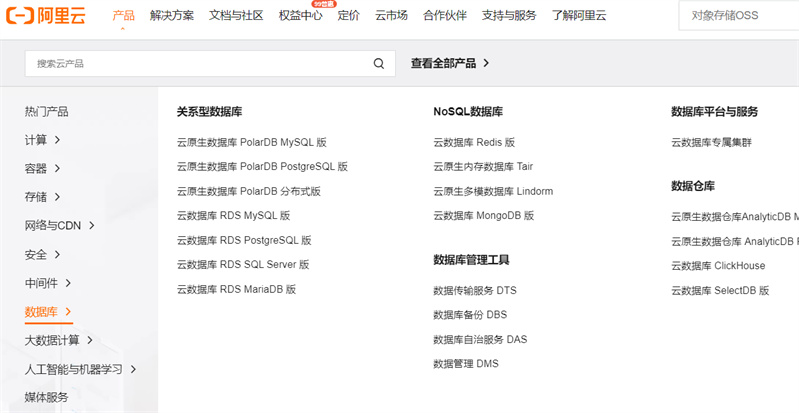The width and height of the screenshot is (799, 413).
Task: Open 数据库自治服务 DAS
Action: click(x=480, y=340)
